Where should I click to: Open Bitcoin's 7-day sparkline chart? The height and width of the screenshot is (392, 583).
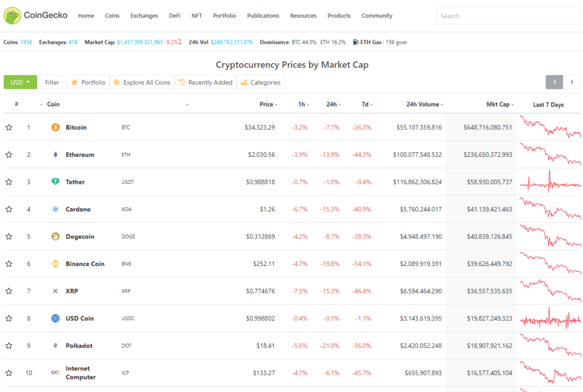pos(550,127)
